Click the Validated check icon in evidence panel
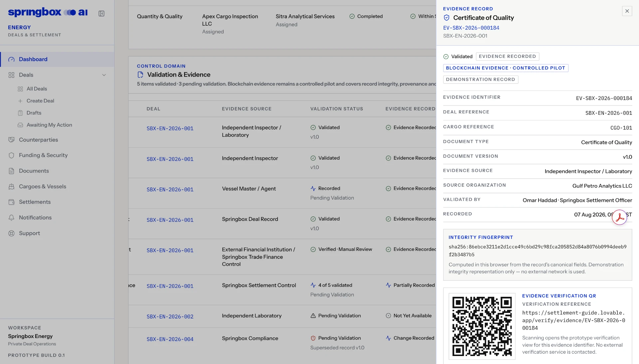Screen dimensions: 639x364 pos(446,57)
